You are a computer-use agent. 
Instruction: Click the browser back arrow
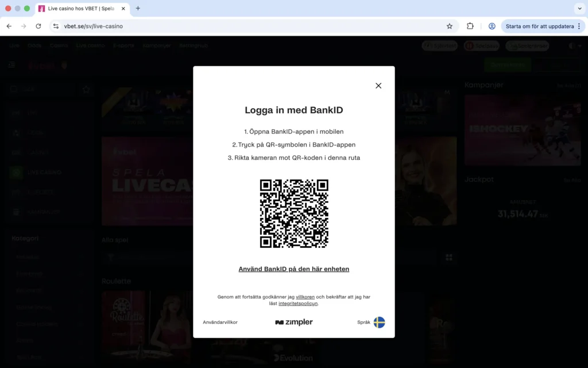pos(9,26)
